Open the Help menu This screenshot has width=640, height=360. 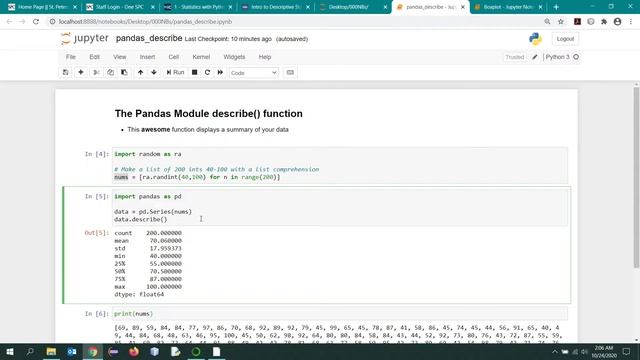[x=265, y=57]
